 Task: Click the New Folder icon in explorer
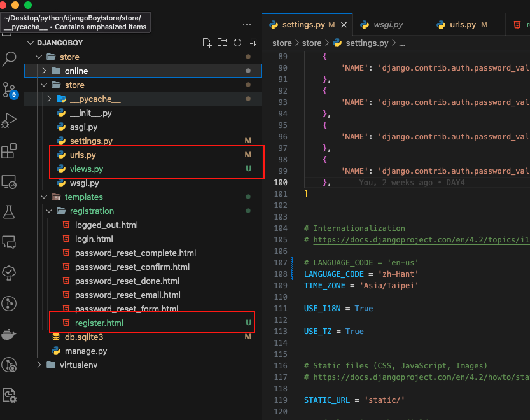tap(222, 43)
